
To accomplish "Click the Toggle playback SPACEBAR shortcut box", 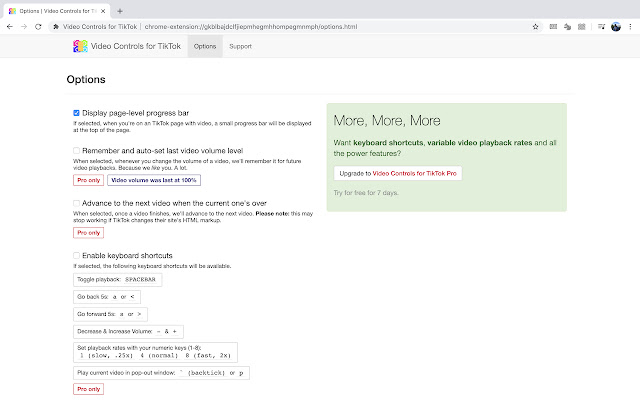I will click(x=117, y=280).
